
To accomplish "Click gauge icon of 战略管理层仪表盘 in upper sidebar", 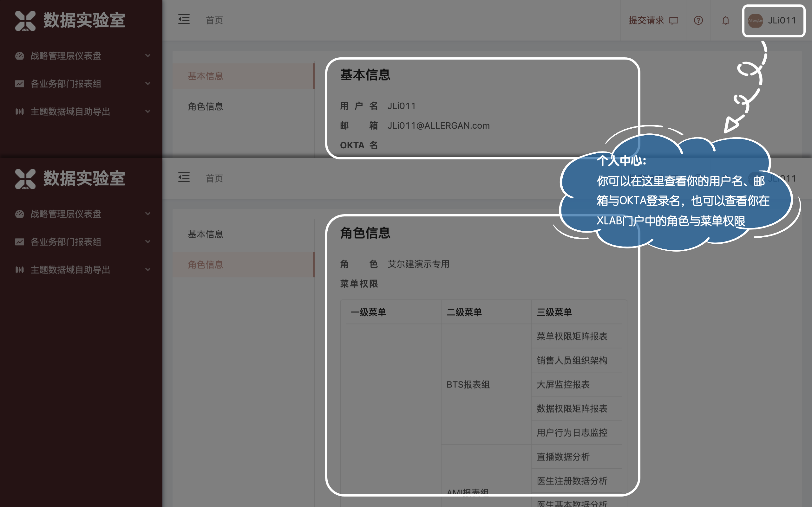I will click(x=19, y=56).
